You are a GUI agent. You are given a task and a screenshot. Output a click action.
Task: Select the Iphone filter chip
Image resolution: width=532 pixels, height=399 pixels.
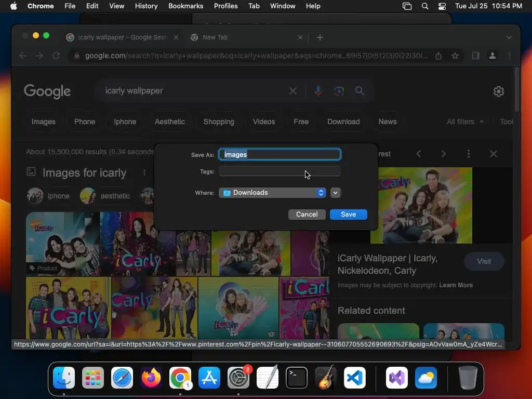click(x=125, y=122)
